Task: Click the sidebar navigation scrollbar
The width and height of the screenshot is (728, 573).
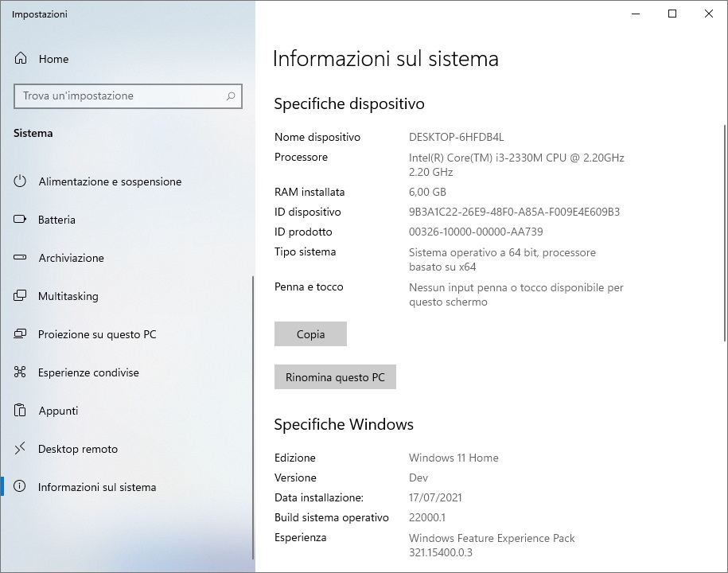Action: [253, 418]
